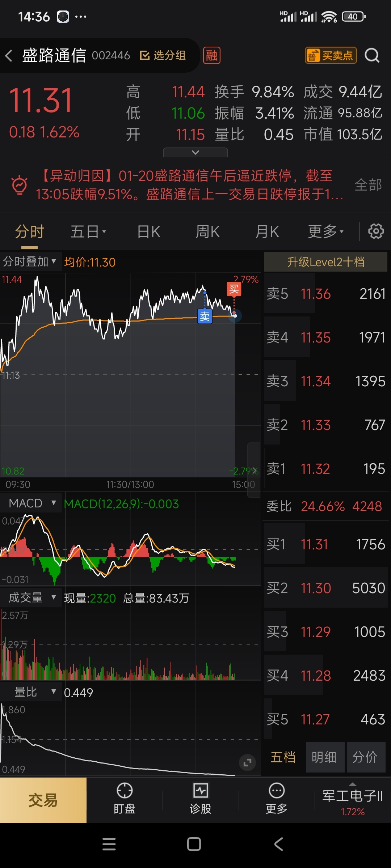Image resolution: width=391 pixels, height=868 pixels.
Task: Open 盯盘 monitoring icon
Action: point(125,799)
